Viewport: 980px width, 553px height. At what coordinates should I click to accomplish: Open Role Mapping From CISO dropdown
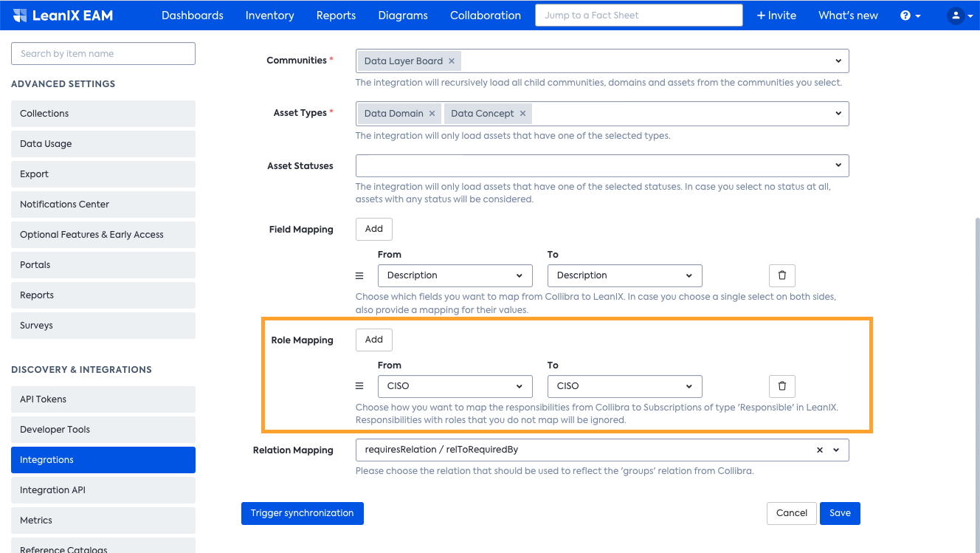pos(455,386)
